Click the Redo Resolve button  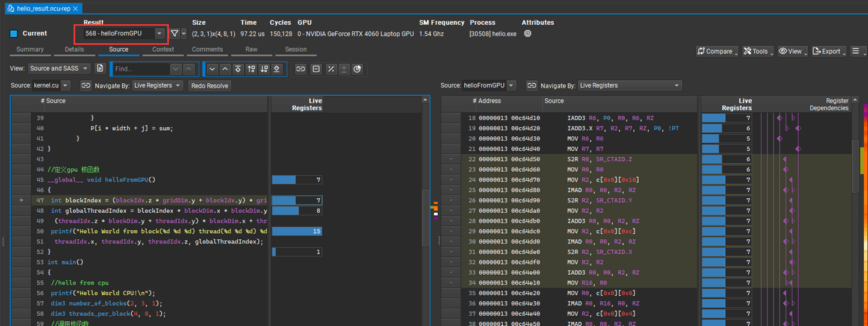tap(209, 86)
